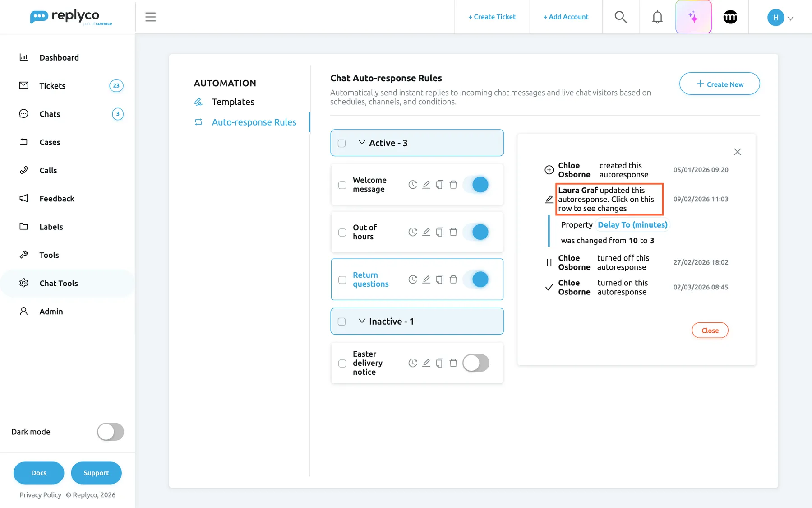The height and width of the screenshot is (508, 812).
Task: Select all rules in the Active group checkbox
Action: click(342, 143)
